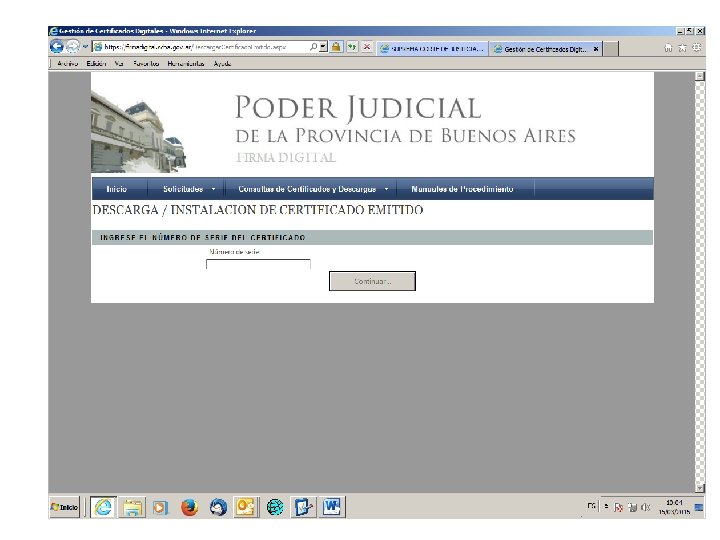Open Outlook from the taskbar

pos(246,507)
